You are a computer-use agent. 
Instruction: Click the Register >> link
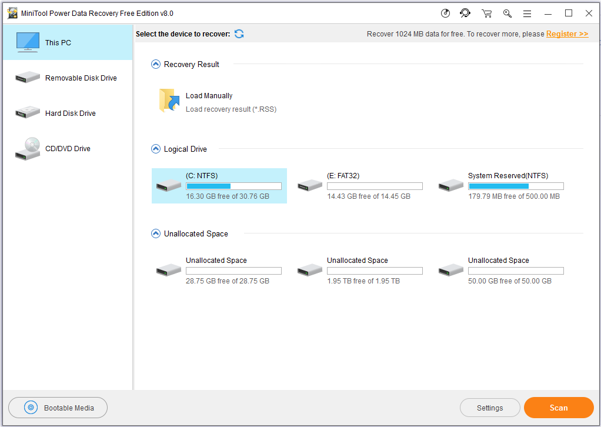[568, 34]
